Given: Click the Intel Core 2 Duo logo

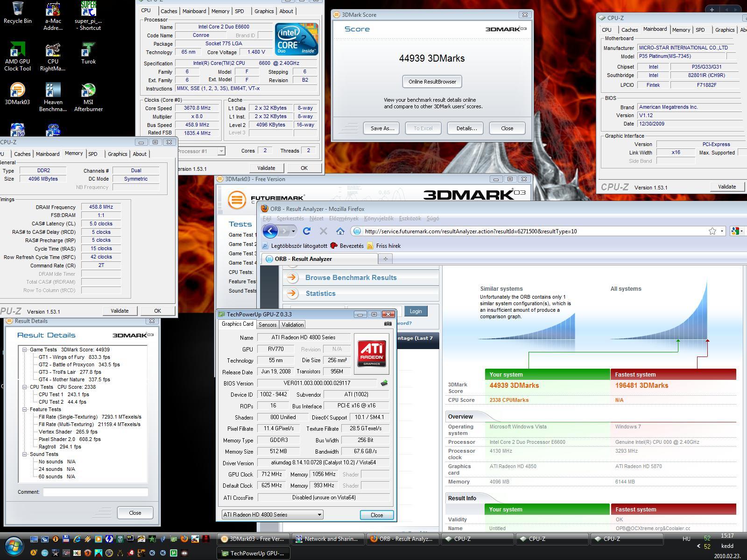Looking at the screenshot, I should pyautogui.click(x=296, y=39).
